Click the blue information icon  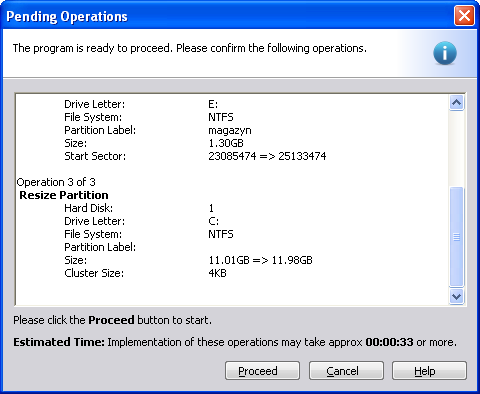click(445, 53)
